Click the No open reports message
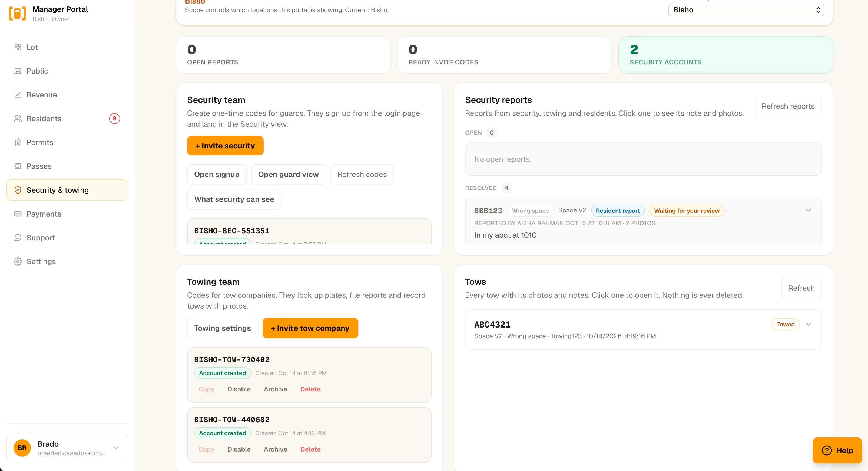This screenshot has height=471, width=868. pyautogui.click(x=503, y=159)
